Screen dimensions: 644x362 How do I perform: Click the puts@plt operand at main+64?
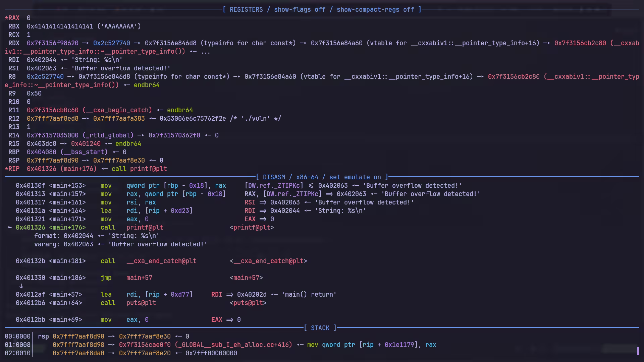click(141, 303)
